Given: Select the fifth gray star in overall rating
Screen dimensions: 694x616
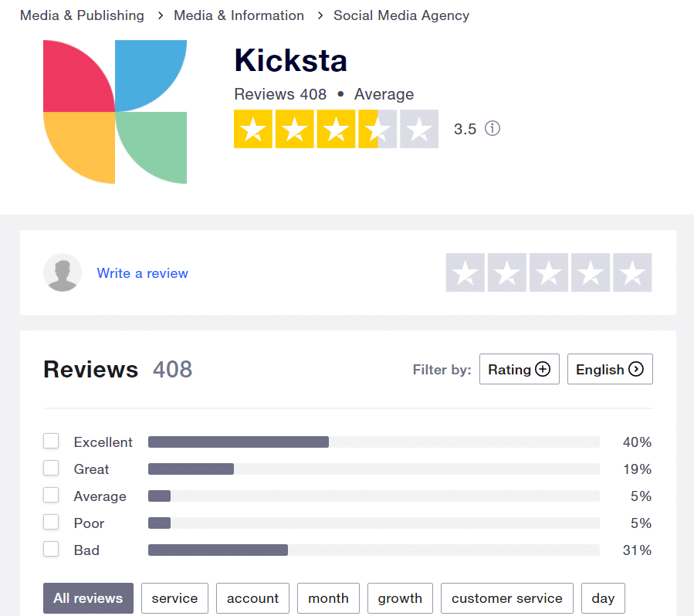Looking at the screenshot, I should (419, 129).
